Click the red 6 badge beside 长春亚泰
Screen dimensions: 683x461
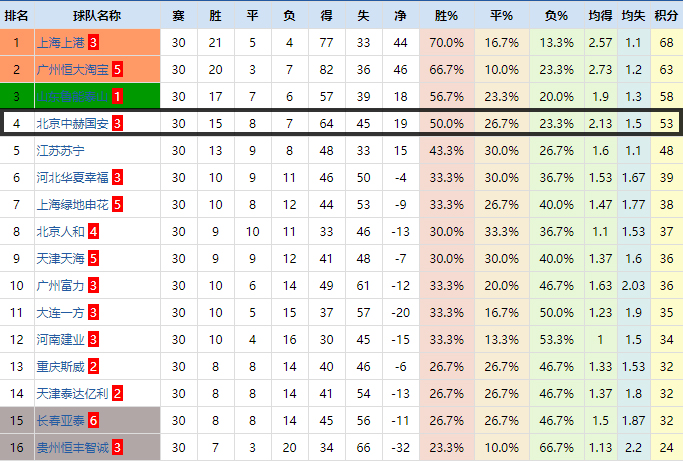[x=93, y=421]
